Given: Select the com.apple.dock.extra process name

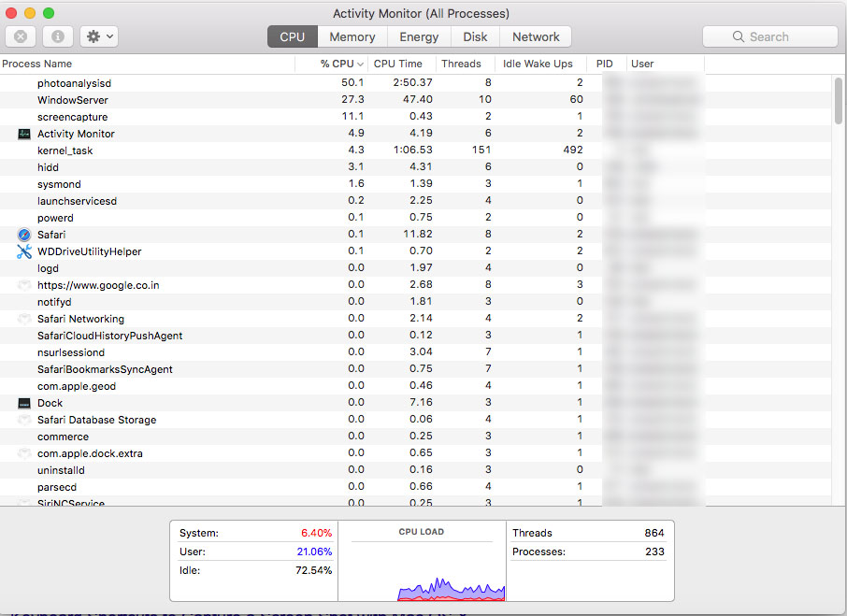Looking at the screenshot, I should click(x=90, y=453).
